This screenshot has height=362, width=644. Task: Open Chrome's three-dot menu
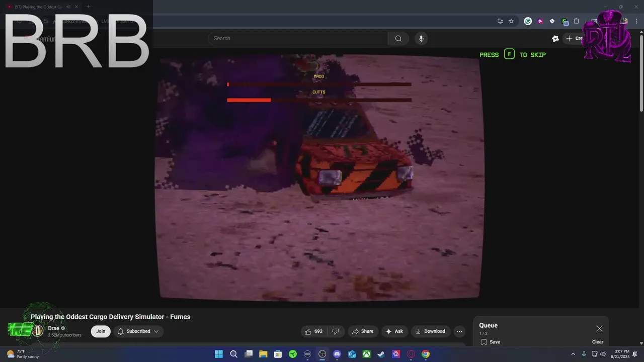click(636, 21)
